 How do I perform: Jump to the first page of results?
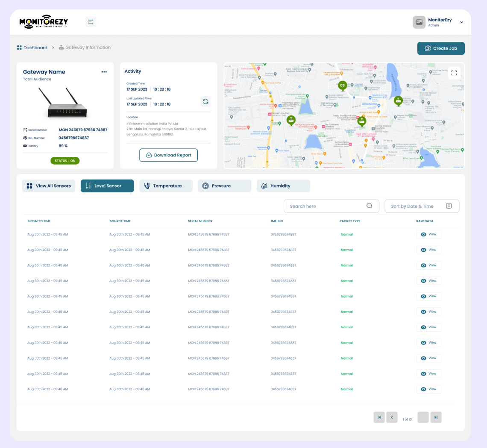[379, 417]
